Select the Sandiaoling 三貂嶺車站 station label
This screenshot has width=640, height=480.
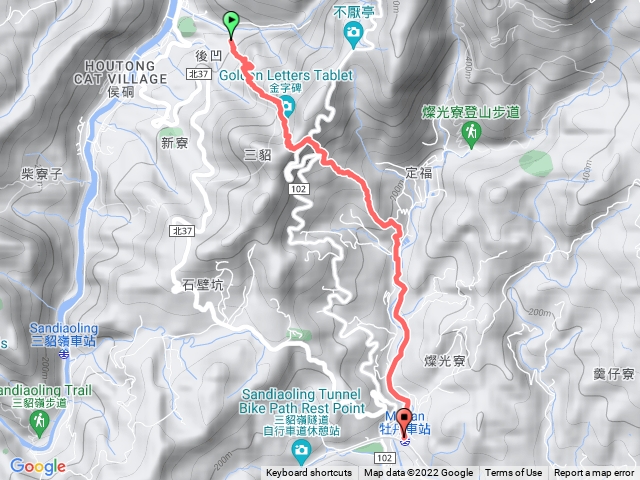[64, 334]
